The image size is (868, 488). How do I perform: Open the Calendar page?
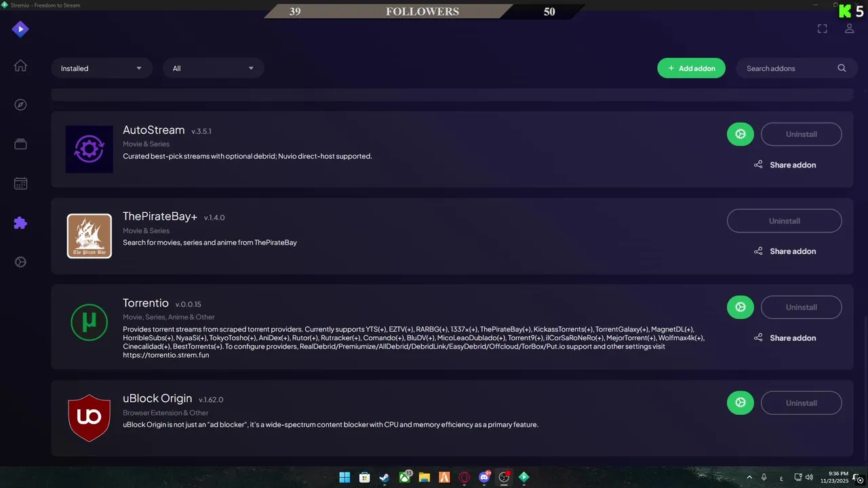click(20, 184)
